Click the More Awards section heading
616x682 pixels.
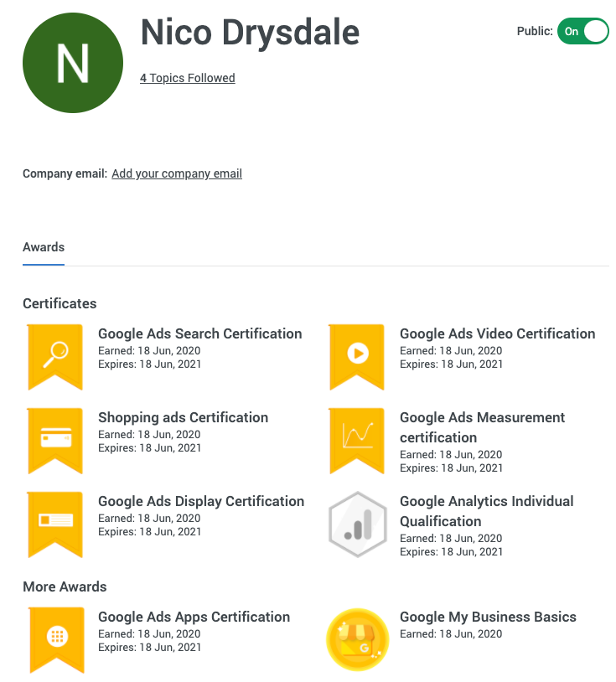pyautogui.click(x=65, y=586)
